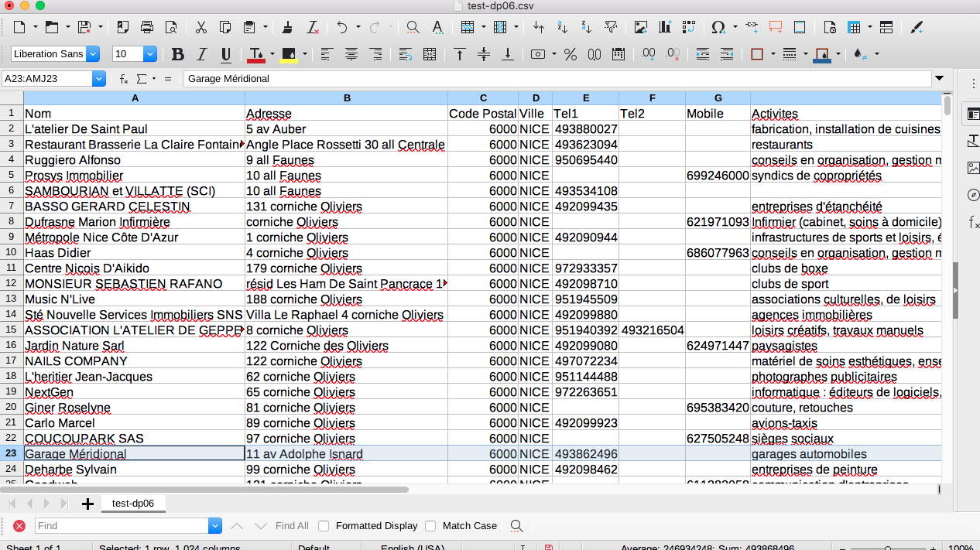Paste clipboard contents
Viewport: 980px width, 550px height.
[x=249, y=28]
